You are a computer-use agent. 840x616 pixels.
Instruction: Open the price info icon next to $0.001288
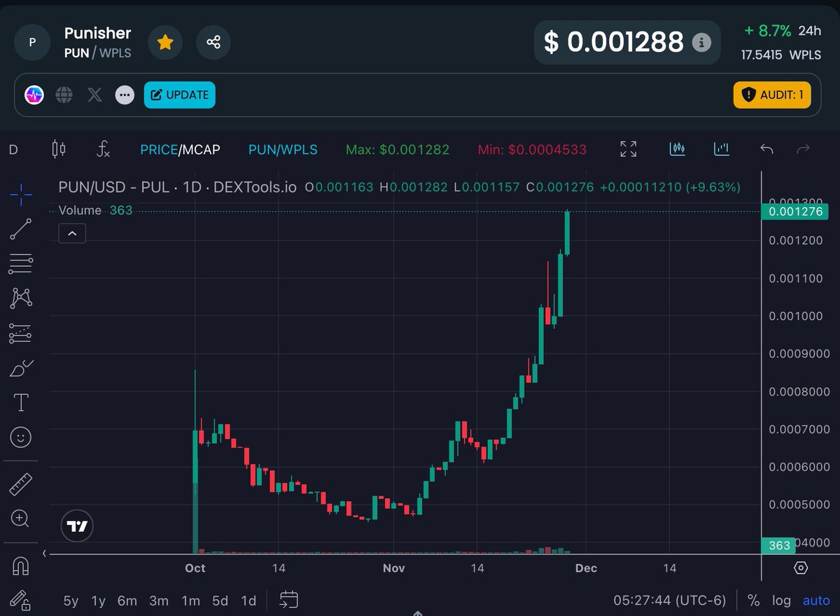pyautogui.click(x=701, y=43)
